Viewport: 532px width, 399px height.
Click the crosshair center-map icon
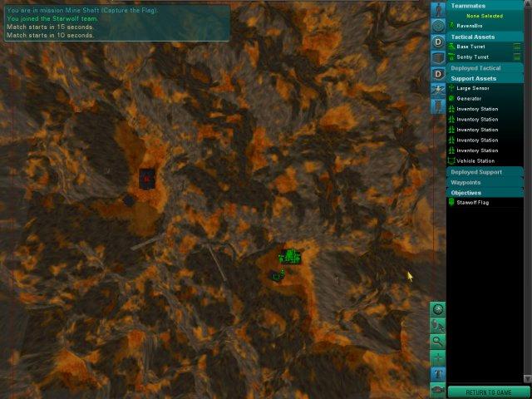pos(438,357)
